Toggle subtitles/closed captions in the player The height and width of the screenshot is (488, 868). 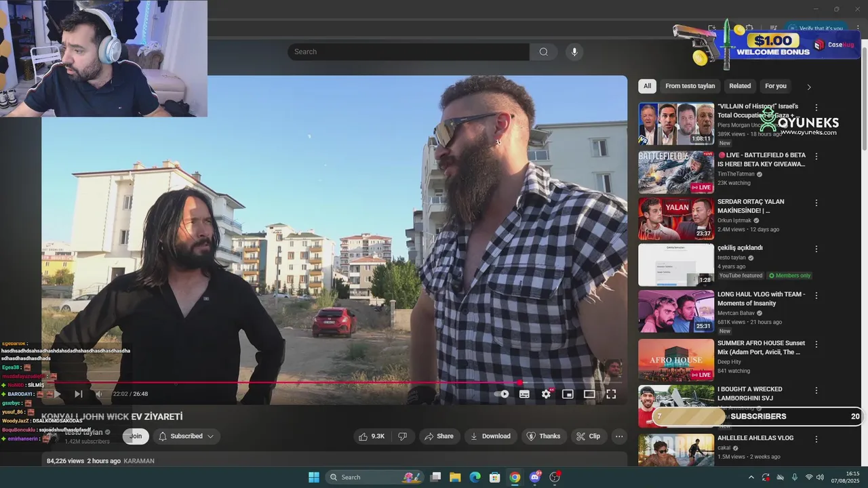point(524,394)
